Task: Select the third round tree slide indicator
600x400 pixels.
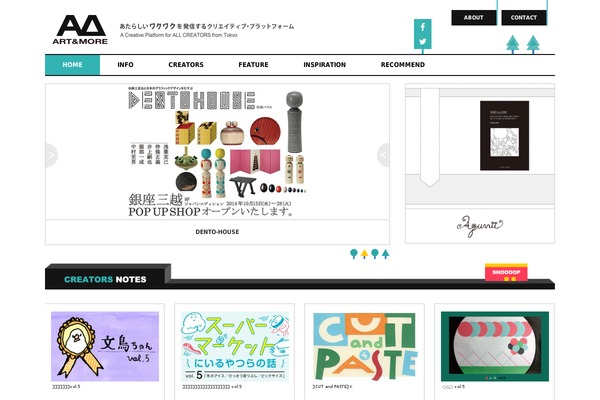Action: click(375, 254)
